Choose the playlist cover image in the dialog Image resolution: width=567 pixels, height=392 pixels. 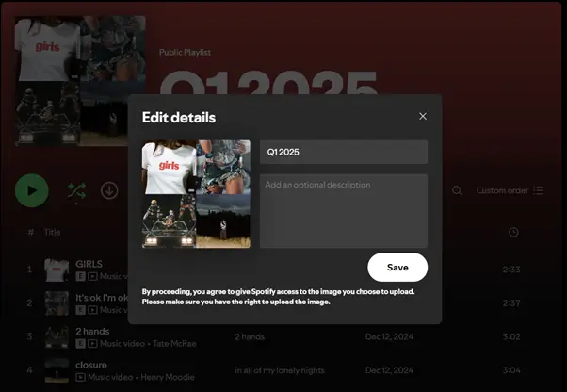(196, 194)
